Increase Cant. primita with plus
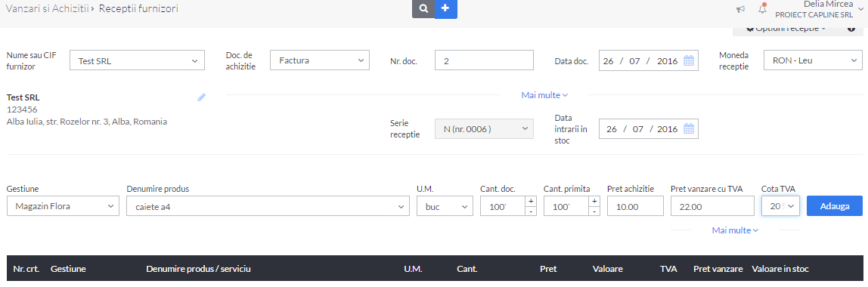The width and height of the screenshot is (868, 287). 594,202
